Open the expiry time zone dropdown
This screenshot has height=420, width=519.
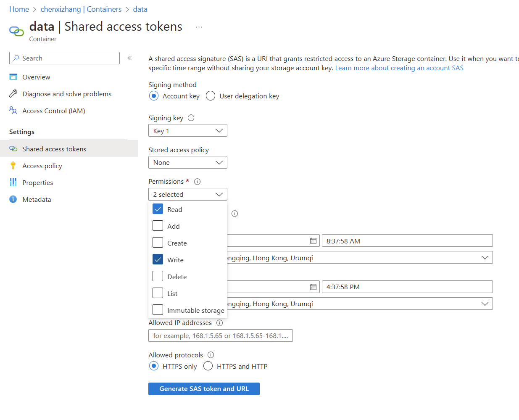360,304
